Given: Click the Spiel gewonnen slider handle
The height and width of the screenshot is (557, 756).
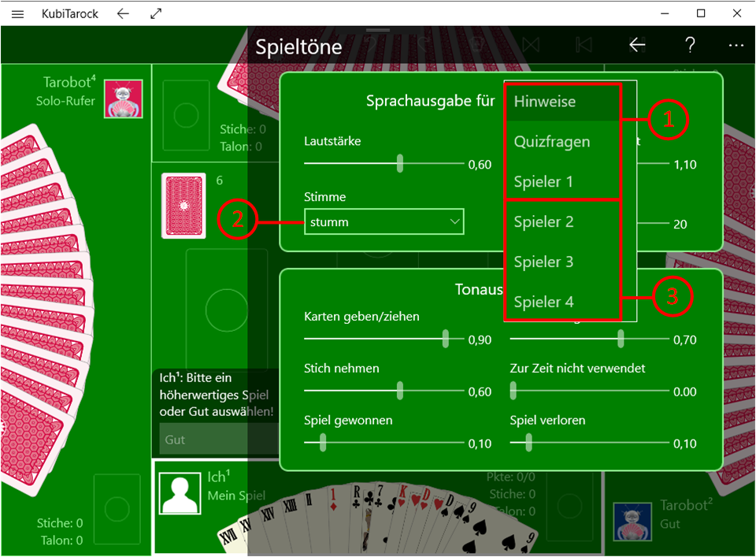Looking at the screenshot, I should [x=322, y=443].
